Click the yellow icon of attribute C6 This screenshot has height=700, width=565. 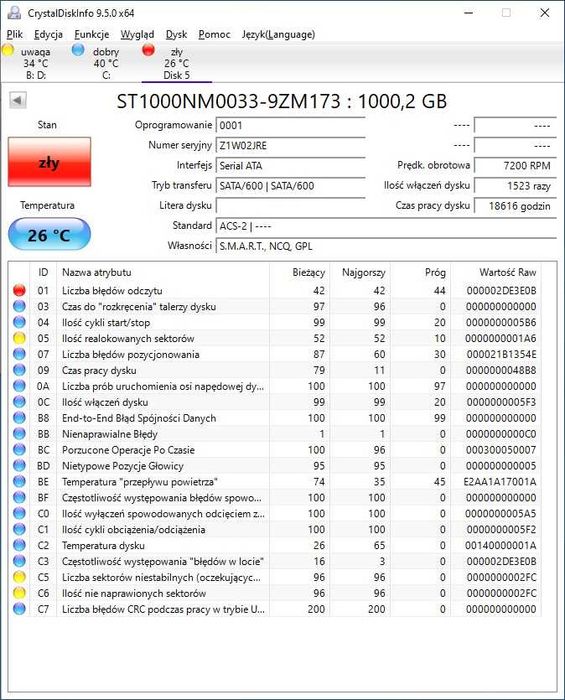tap(19, 593)
